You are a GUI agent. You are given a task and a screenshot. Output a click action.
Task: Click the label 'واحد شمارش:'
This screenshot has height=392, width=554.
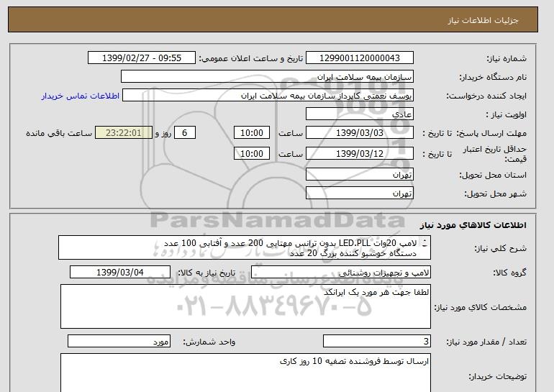tap(209, 342)
